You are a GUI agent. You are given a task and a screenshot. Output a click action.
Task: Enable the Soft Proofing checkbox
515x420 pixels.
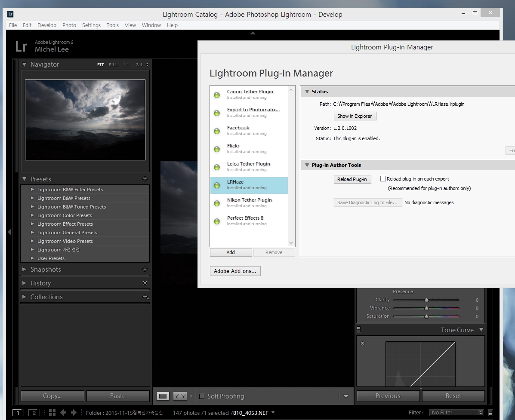[202, 396]
